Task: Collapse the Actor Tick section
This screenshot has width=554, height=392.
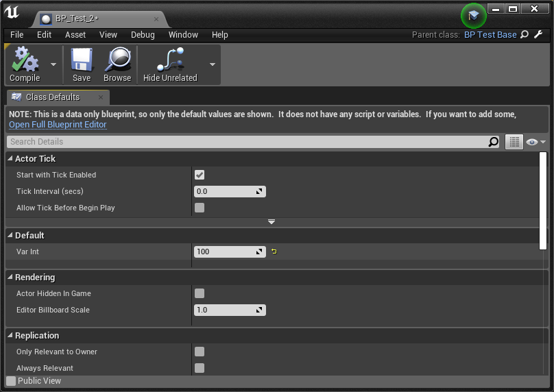Action: coord(10,158)
